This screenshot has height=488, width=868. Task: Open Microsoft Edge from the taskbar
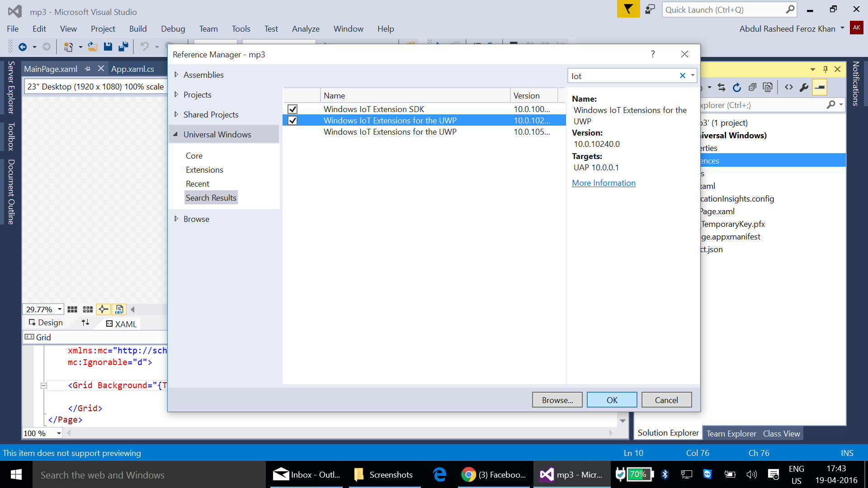coord(439,474)
